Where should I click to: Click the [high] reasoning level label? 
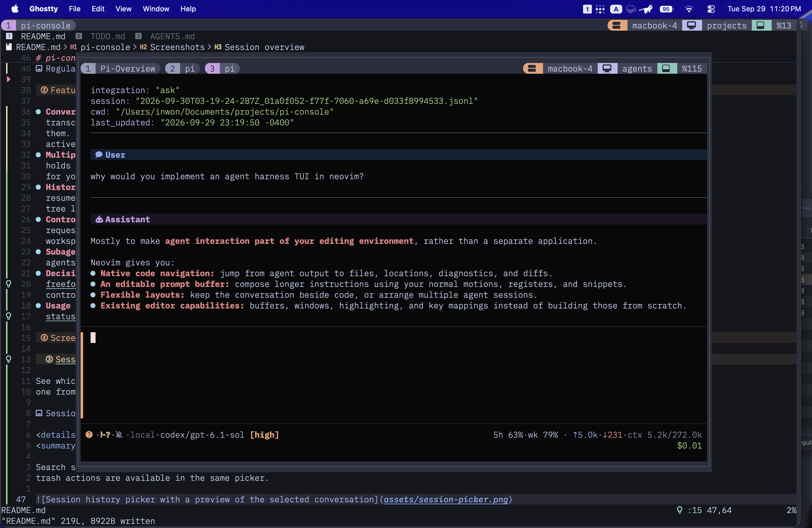[264, 435]
